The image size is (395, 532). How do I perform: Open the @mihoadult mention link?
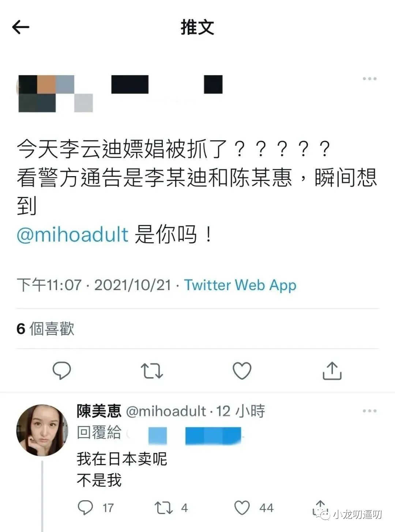pyautogui.click(x=72, y=235)
